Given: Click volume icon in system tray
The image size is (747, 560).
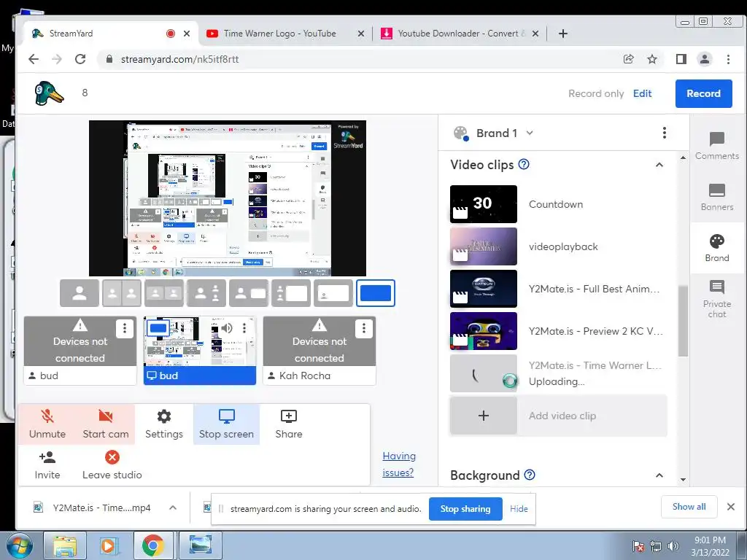Looking at the screenshot, I should pos(673,545).
